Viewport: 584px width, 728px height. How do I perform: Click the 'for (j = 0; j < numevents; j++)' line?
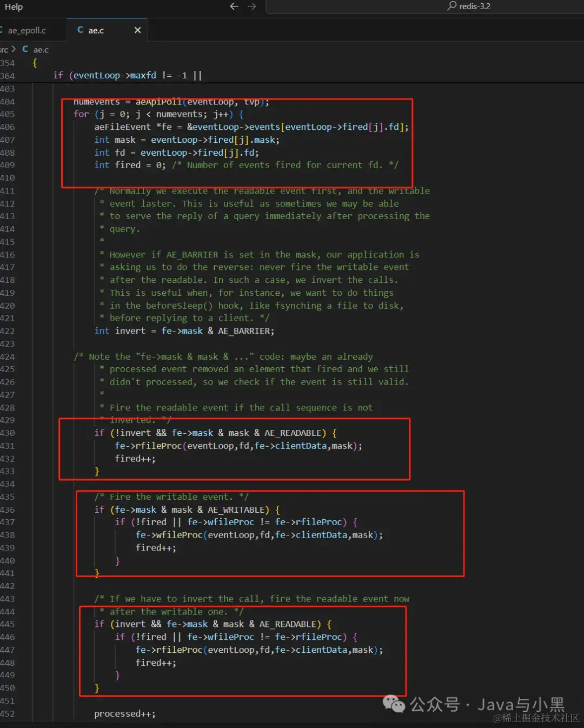[x=159, y=114]
